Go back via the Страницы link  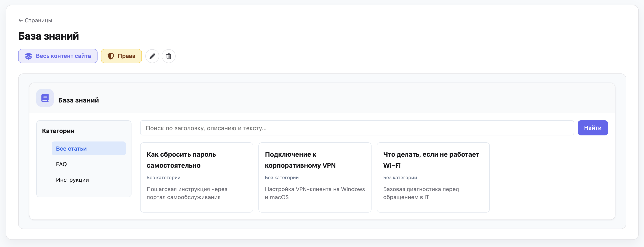(35, 20)
